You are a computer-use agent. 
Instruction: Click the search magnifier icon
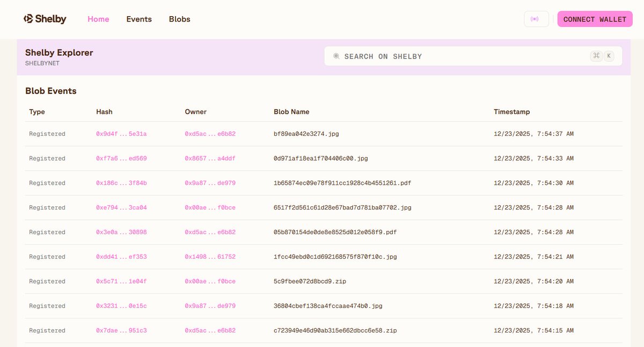pyautogui.click(x=336, y=56)
